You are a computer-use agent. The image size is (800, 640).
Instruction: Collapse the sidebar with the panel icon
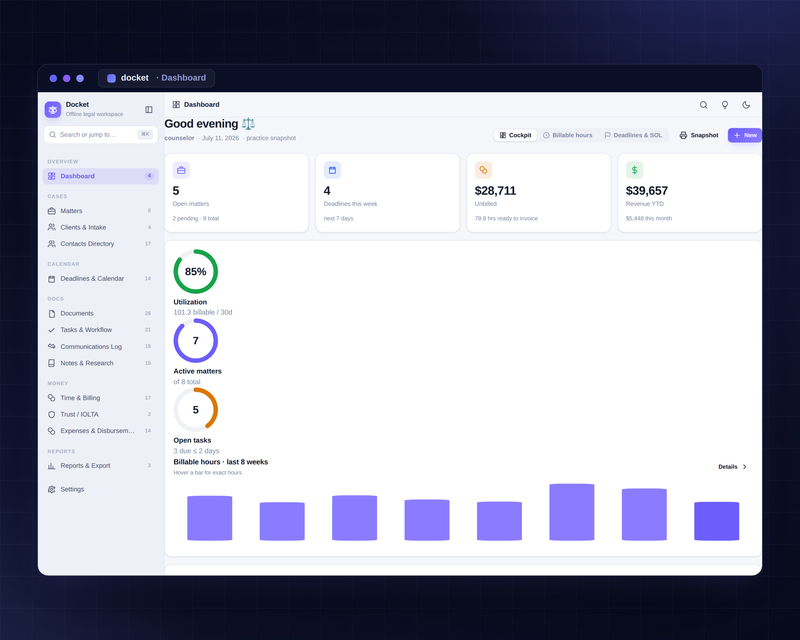(x=149, y=110)
